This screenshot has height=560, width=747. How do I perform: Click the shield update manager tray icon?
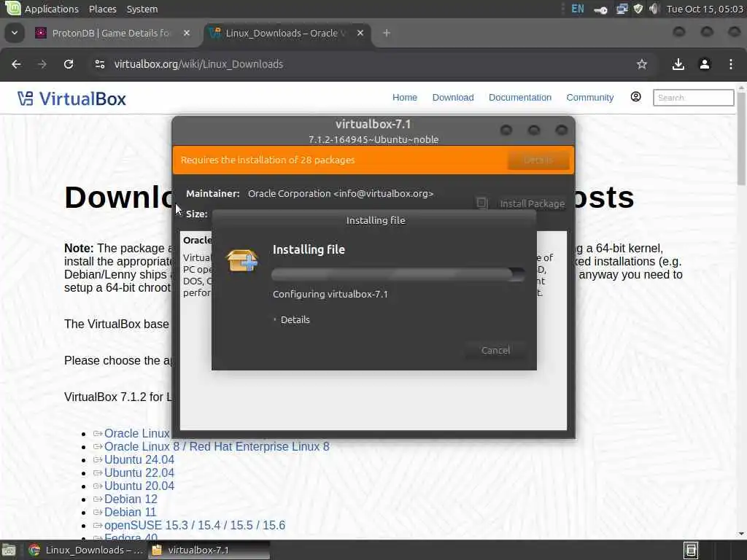638,9
